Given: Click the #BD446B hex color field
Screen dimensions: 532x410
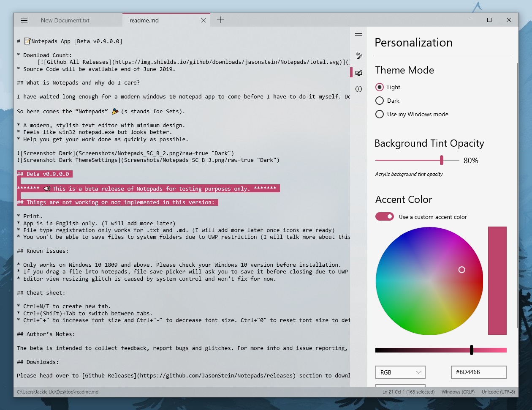Looking at the screenshot, I should (479, 372).
